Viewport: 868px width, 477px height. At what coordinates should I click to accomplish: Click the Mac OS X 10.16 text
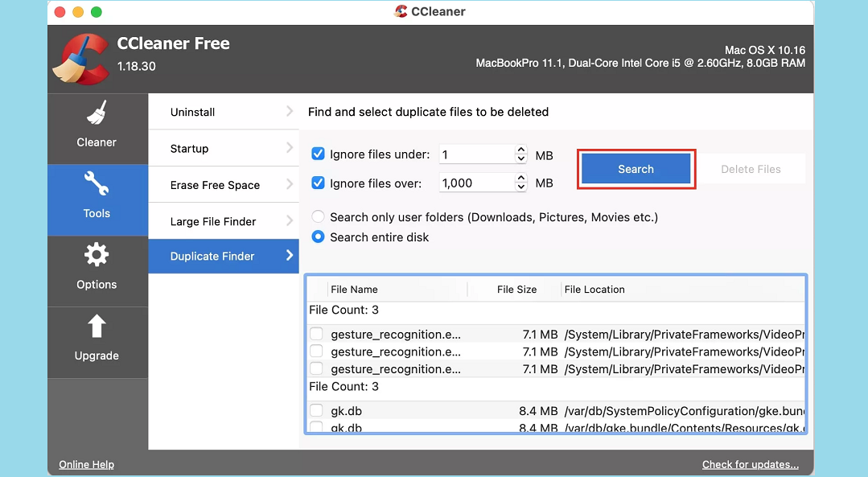coord(765,50)
